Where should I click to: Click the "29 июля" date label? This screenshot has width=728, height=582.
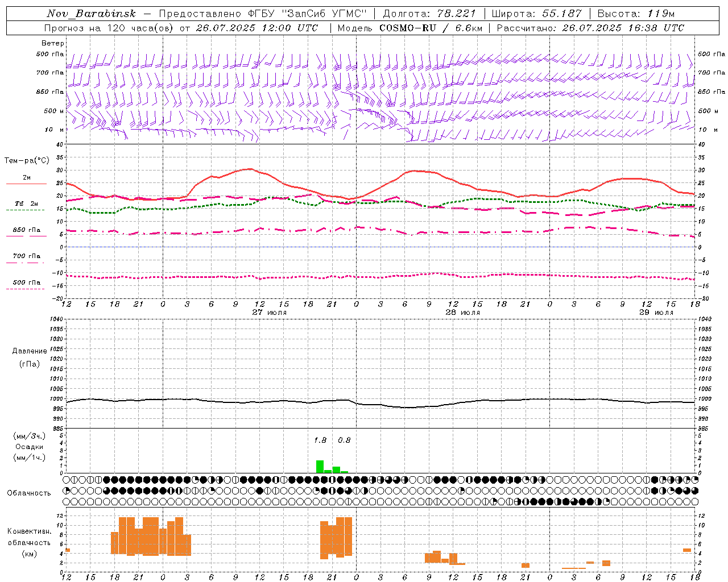click(x=656, y=313)
